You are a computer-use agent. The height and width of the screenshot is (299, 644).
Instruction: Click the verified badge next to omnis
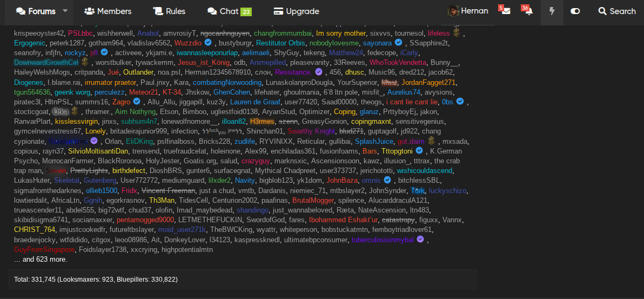[387, 180]
